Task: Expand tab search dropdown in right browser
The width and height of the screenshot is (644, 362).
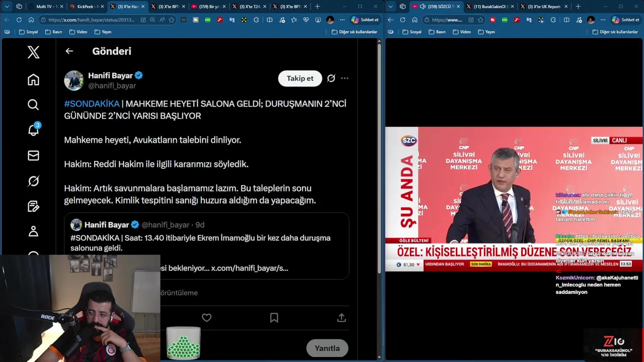Action: (390, 7)
